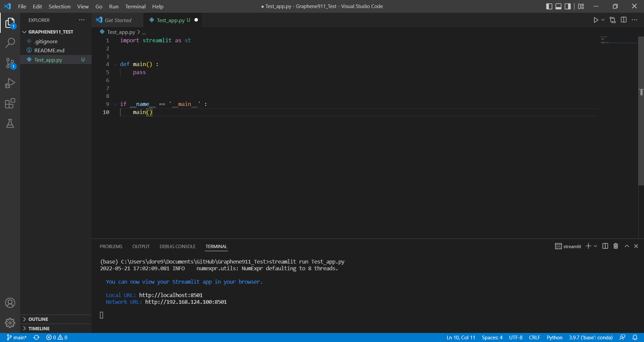The image size is (644, 342).
Task: Change encoding via UTF-8
Action: [x=516, y=338]
